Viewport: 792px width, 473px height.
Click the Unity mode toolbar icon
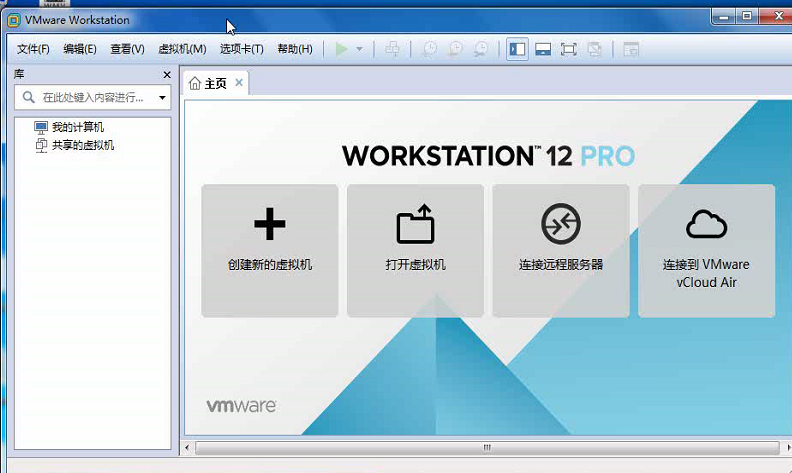(595, 49)
